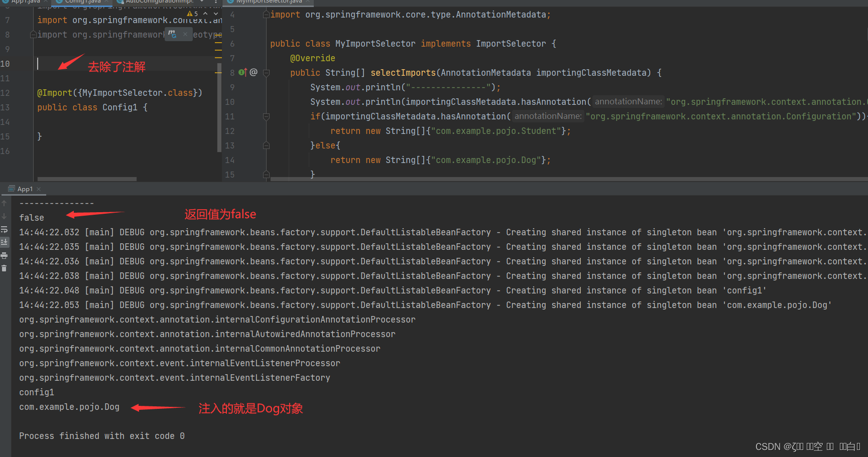Screen dimensions: 868x457
Task: Collapse the selectImports method fold marker
Action: (x=266, y=73)
